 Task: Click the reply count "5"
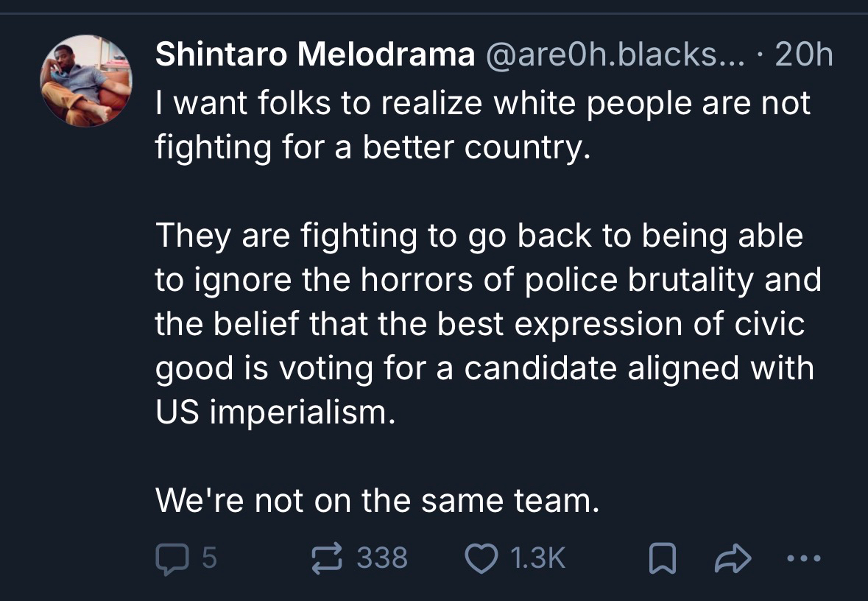pos(209,558)
